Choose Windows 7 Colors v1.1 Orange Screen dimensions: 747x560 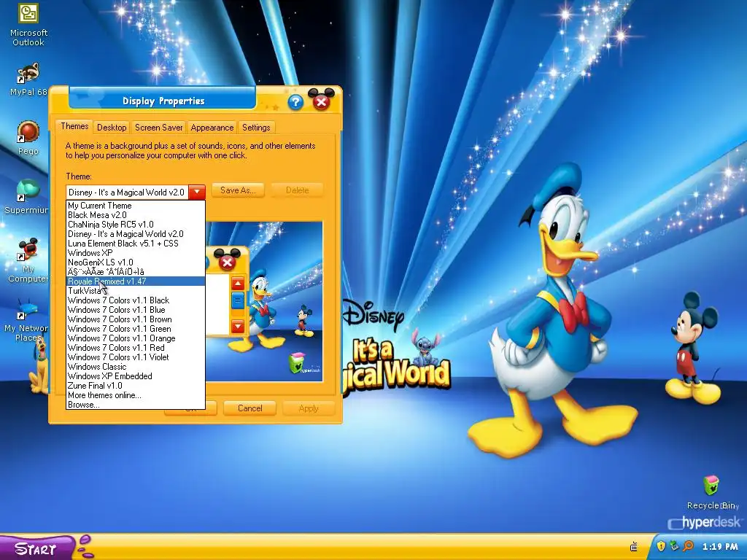[136, 338]
